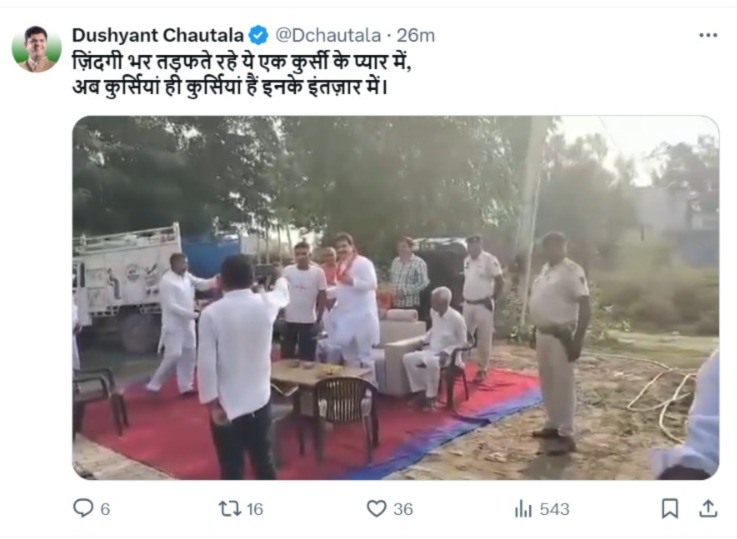This screenshot has height=539, width=737.
Task: Open tweet view analytics bars icon
Action: point(524,508)
